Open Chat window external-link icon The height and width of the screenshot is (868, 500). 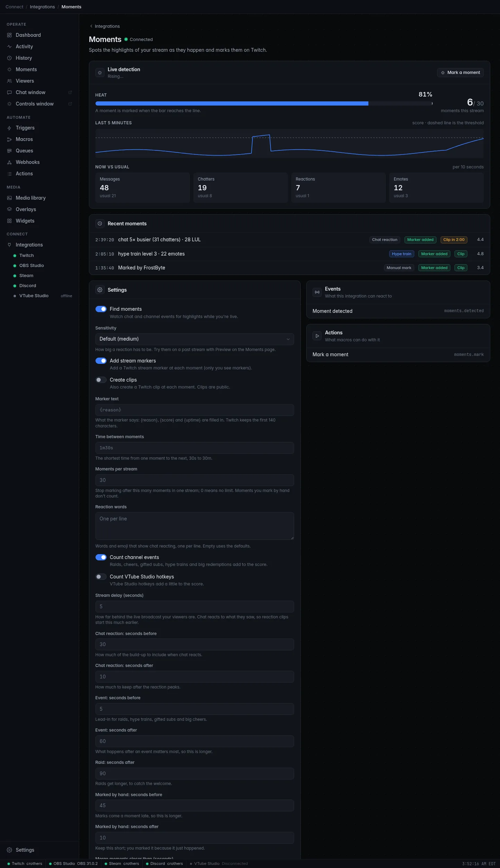tap(70, 92)
